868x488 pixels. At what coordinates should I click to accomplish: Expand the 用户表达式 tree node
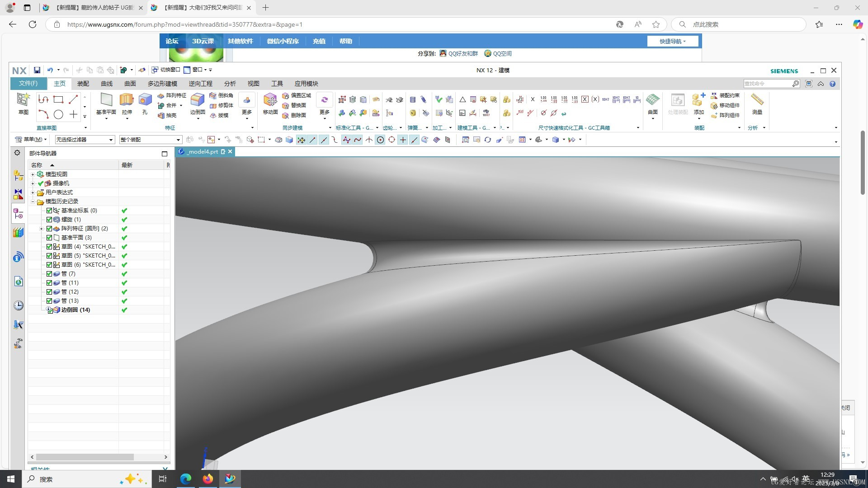pos(33,192)
